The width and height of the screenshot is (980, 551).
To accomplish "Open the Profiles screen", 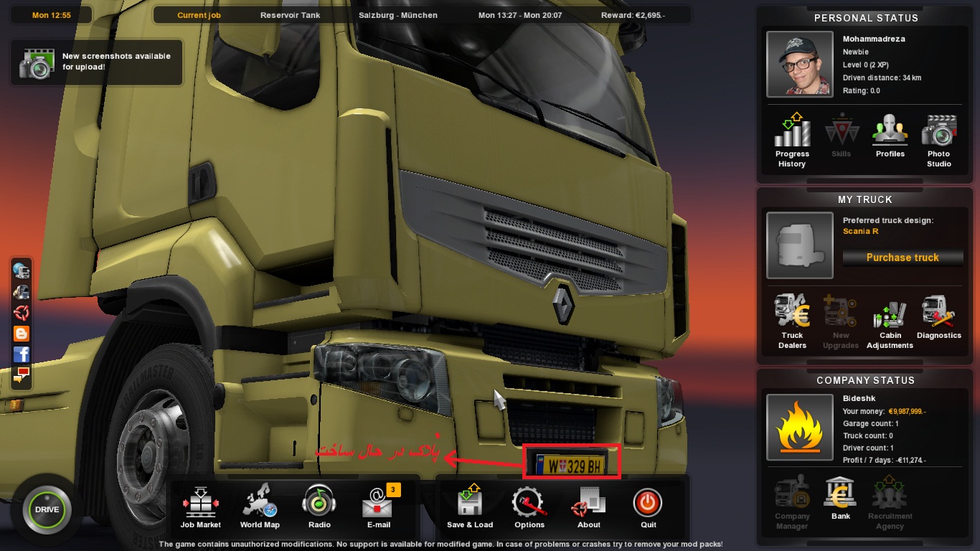I will [x=890, y=135].
